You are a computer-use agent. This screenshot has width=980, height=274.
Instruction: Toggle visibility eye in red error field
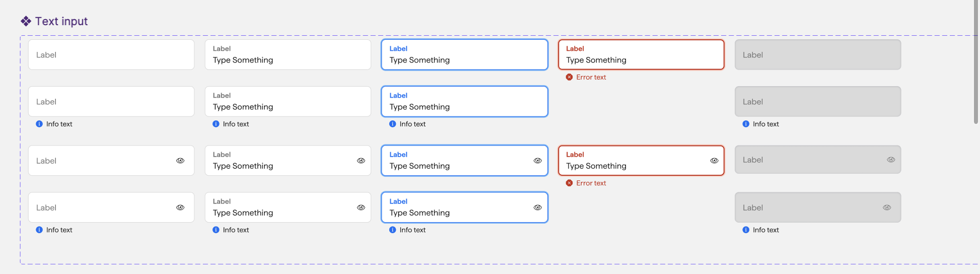pos(714,161)
